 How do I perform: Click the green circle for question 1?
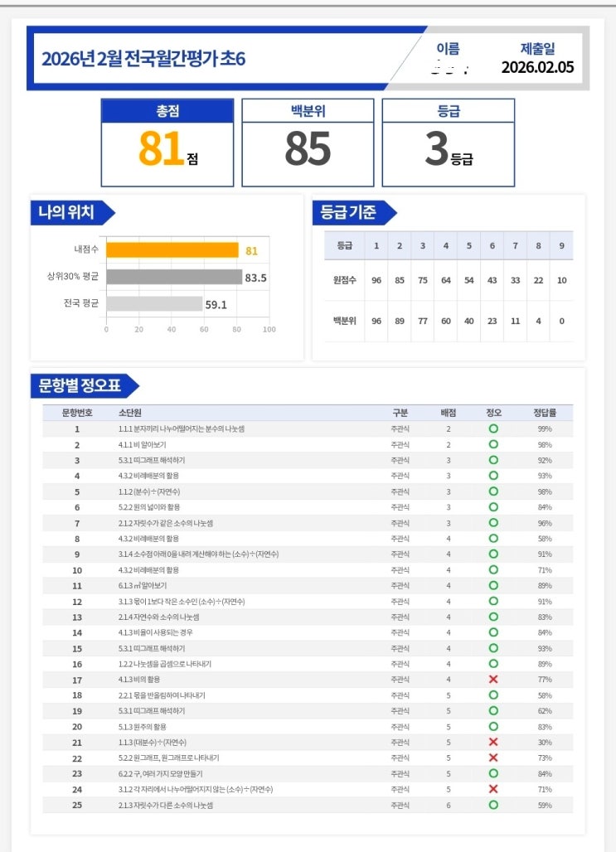(493, 429)
